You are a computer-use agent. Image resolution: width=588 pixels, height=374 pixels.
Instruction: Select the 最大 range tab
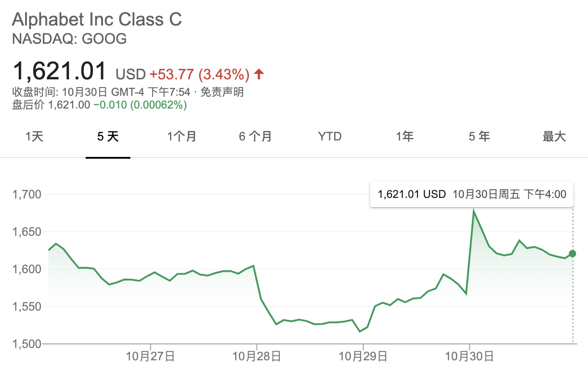pos(554,136)
